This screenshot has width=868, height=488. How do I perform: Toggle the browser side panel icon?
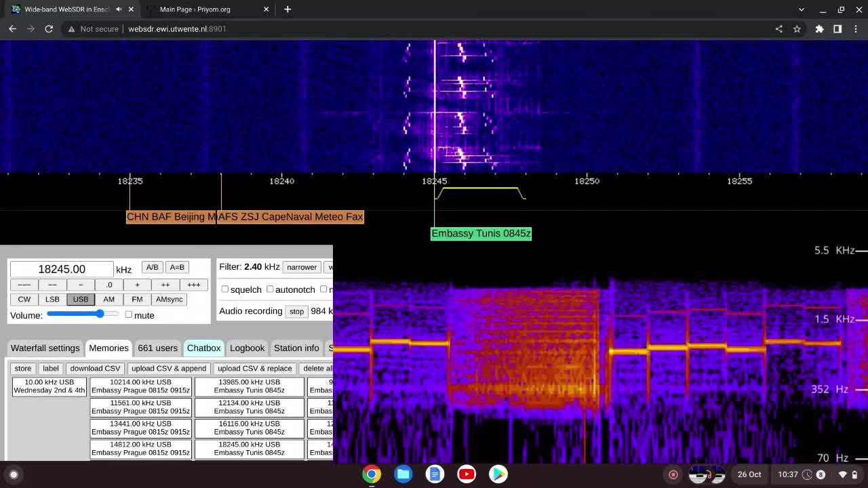tap(837, 29)
